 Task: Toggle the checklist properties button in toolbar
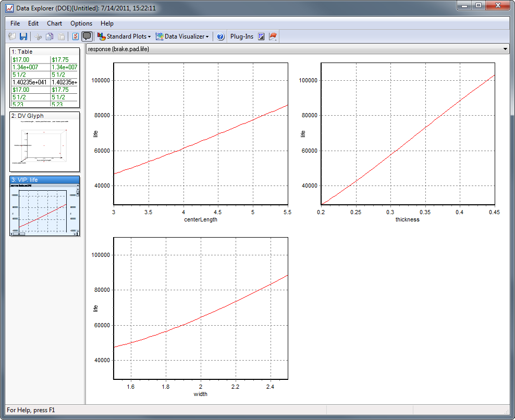pos(76,36)
